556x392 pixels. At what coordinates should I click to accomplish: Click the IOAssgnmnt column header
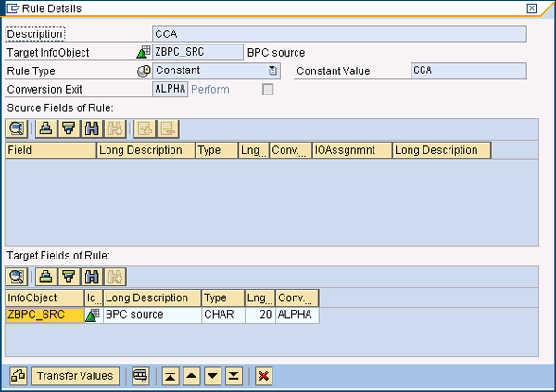point(350,150)
